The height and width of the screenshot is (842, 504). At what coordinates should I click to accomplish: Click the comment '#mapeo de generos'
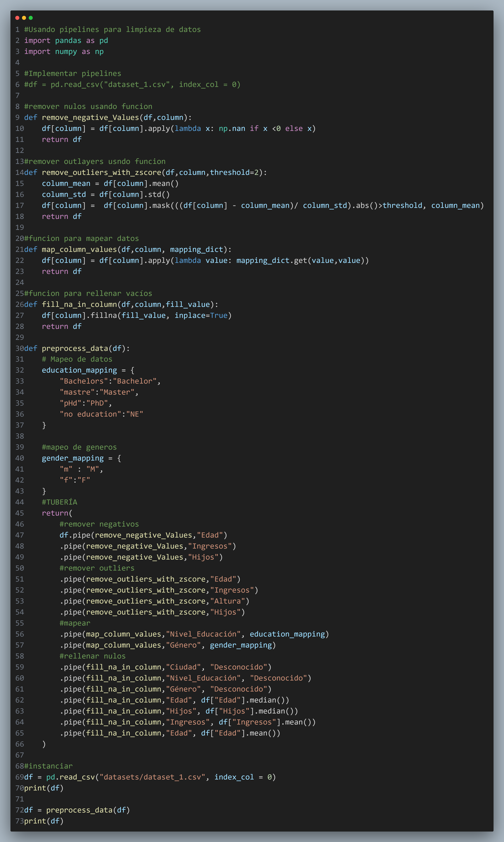pyautogui.click(x=80, y=447)
